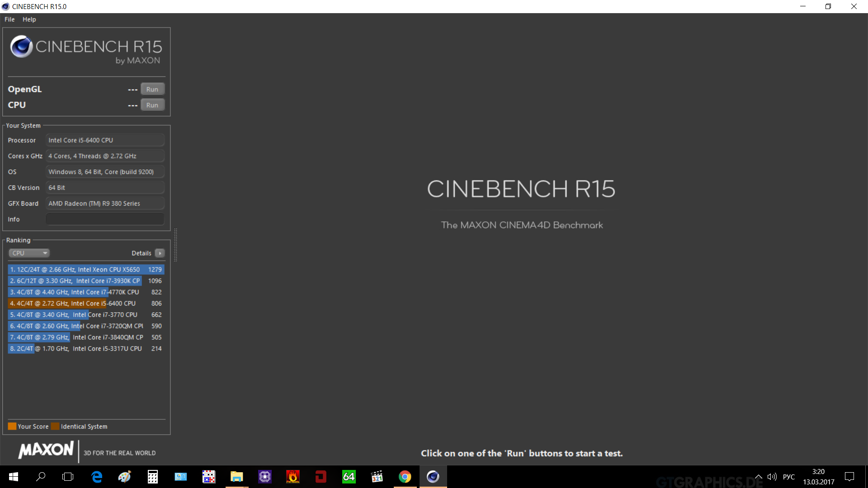Select the Intel Xeon X5650 ranking entry
The width and height of the screenshot is (868, 488).
86,269
